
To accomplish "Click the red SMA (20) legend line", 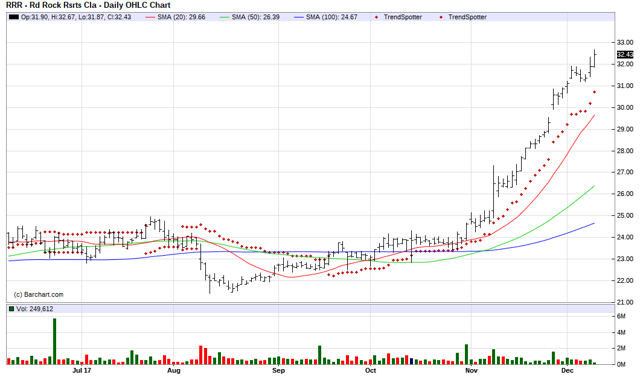I will tap(151, 17).
